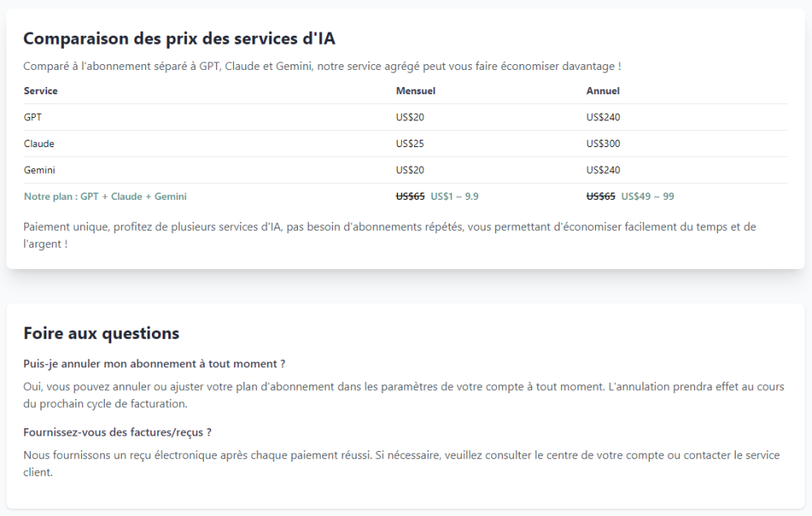This screenshot has height=516, width=812.
Task: Click the "Foire aux questions" heading
Action: tap(101, 333)
